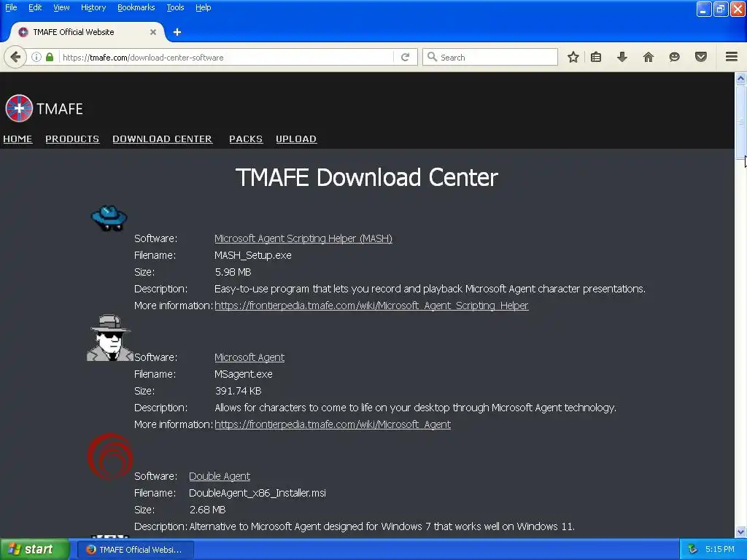Viewport: 747px width, 560px height.
Task: Click the Microsoft Agent software link
Action: tap(249, 357)
